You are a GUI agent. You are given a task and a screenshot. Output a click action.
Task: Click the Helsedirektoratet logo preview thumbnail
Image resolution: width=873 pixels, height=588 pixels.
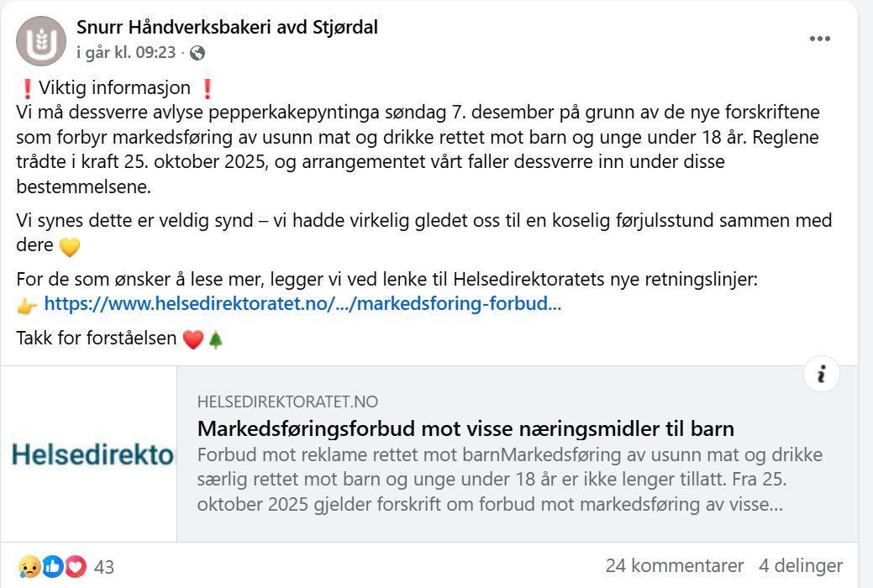[92, 454]
